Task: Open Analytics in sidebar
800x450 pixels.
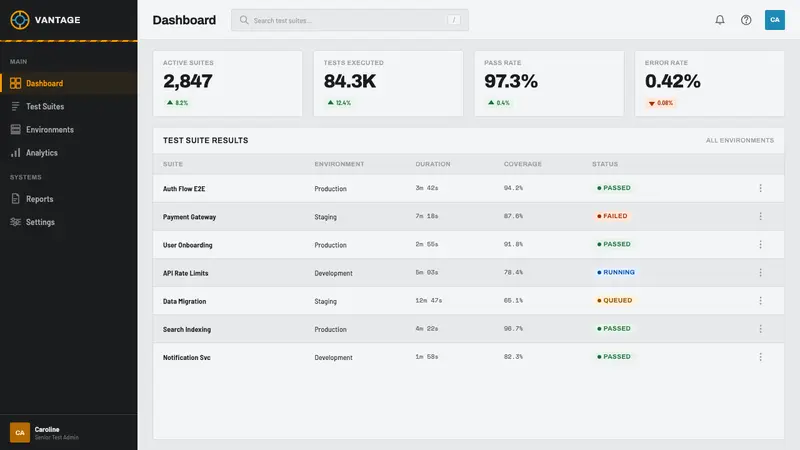Action: point(69,153)
